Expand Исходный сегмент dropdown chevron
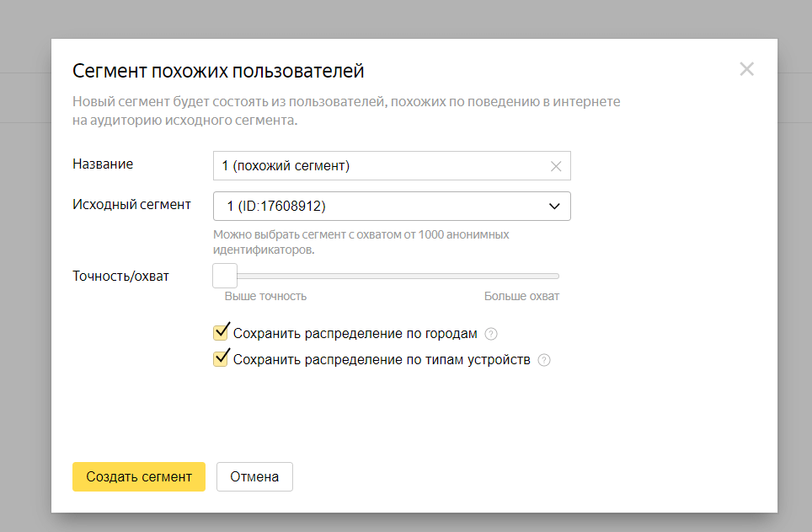 point(554,206)
